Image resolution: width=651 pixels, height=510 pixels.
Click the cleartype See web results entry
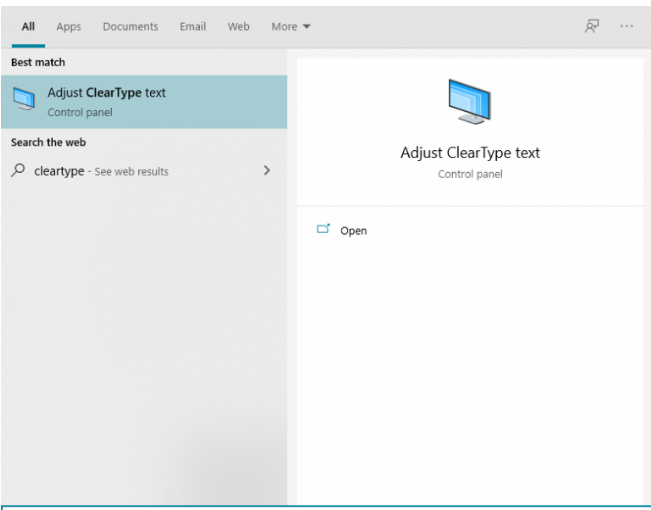[x=144, y=171]
